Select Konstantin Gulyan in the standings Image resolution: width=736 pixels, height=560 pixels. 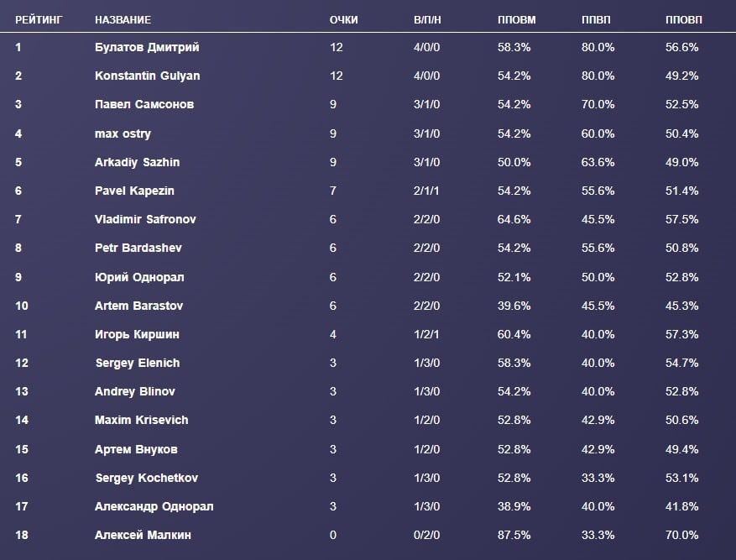[147, 76]
